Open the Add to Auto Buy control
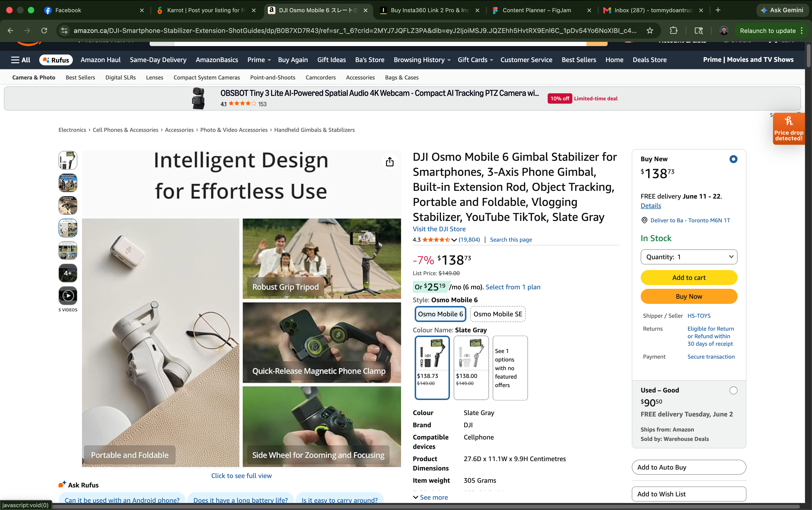Image resolution: width=812 pixels, height=510 pixels. pyautogui.click(x=689, y=467)
